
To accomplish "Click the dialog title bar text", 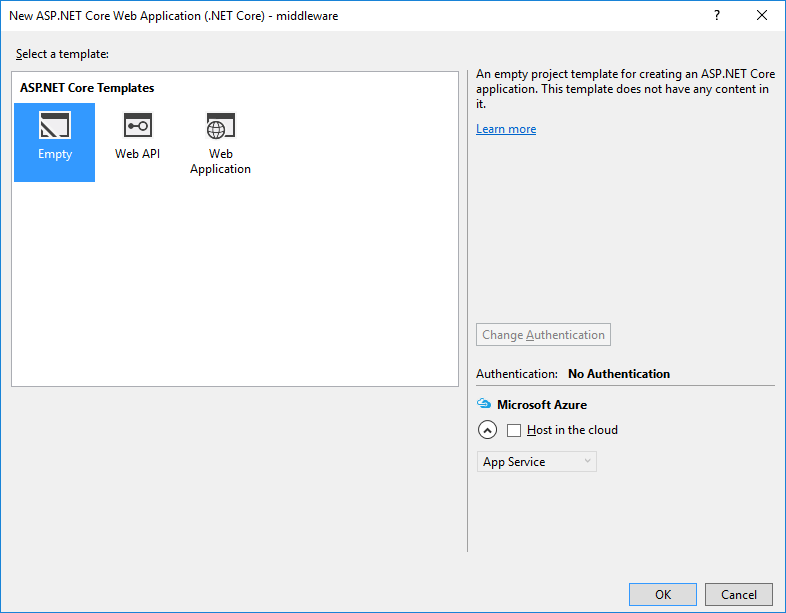I will 173,16.
